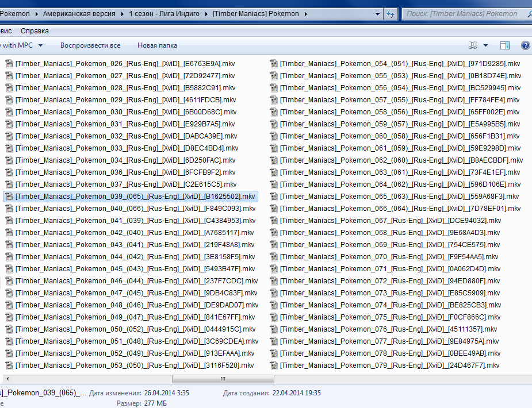Click creation date value 22.04.2014 19:35
The image size is (532, 408).
(297, 393)
